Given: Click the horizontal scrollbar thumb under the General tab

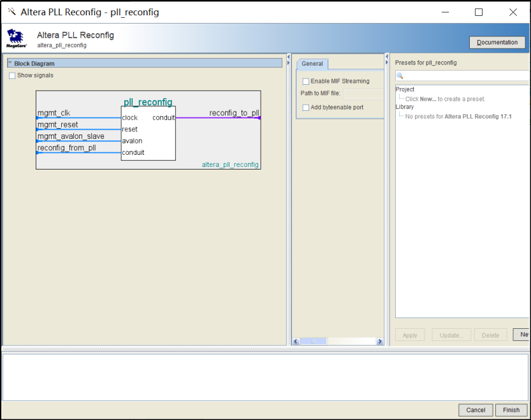Looking at the screenshot, I should (314, 342).
